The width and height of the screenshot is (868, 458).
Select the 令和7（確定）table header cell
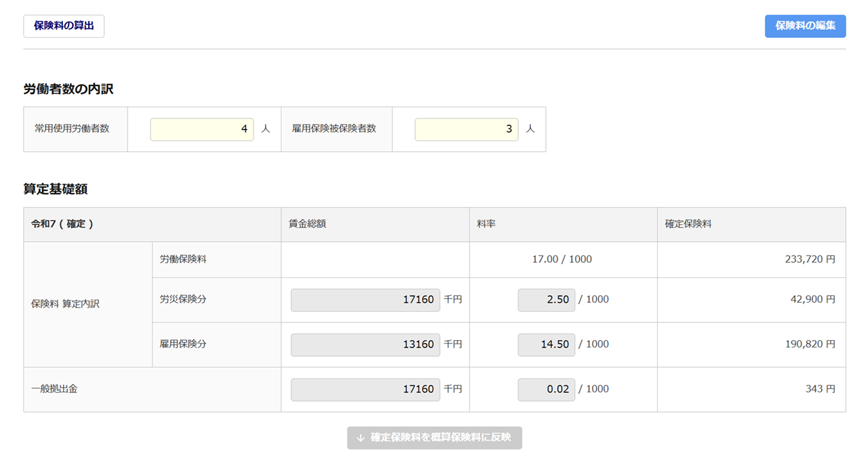(62, 224)
